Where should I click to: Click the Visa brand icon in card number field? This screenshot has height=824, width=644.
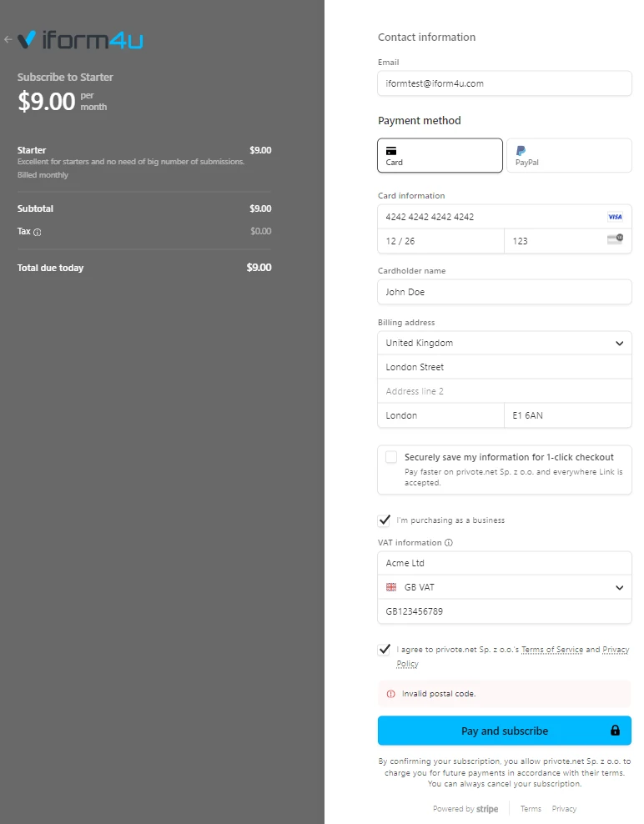(615, 217)
